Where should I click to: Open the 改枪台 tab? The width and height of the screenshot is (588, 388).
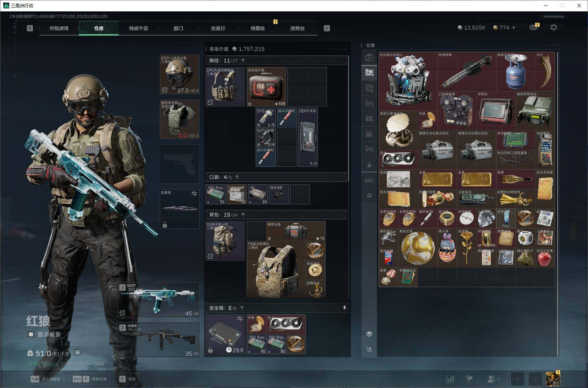coord(297,28)
